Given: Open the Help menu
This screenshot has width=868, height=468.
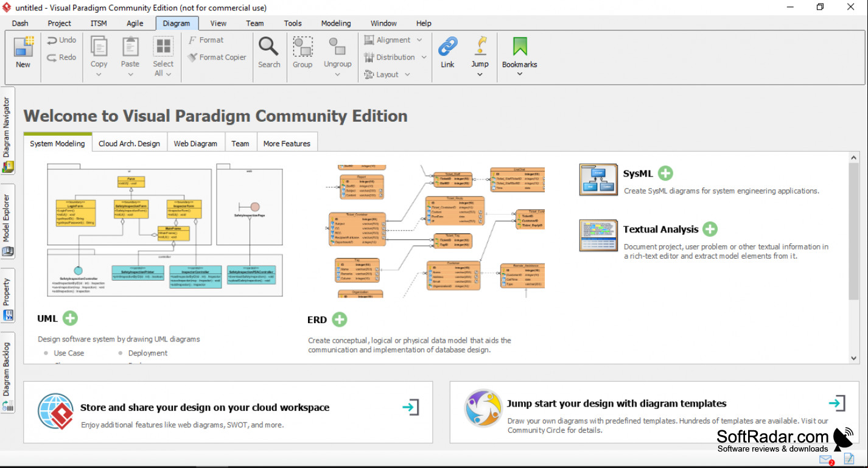Looking at the screenshot, I should (424, 23).
